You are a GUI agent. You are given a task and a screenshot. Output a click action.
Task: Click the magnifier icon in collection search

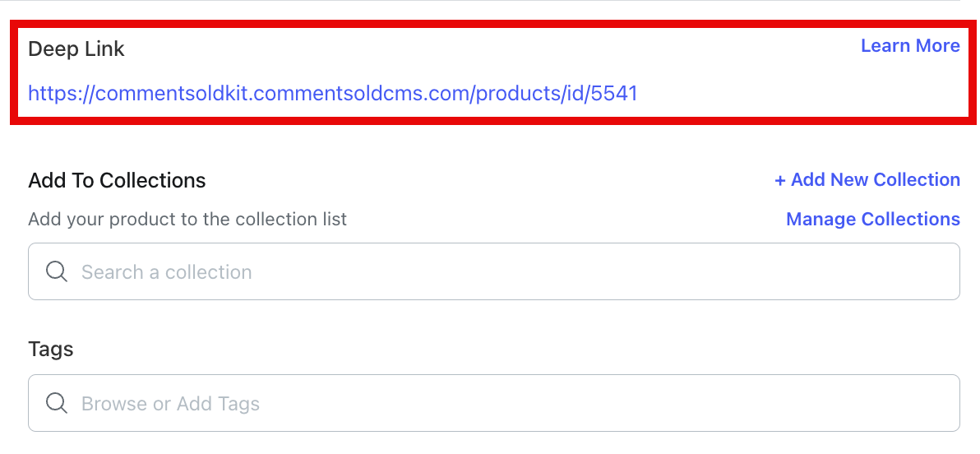tap(57, 272)
